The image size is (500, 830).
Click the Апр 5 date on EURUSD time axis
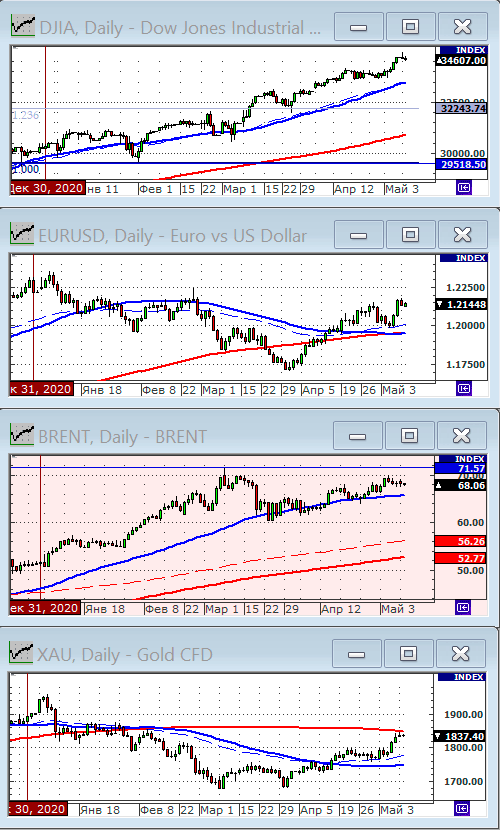click(319, 390)
